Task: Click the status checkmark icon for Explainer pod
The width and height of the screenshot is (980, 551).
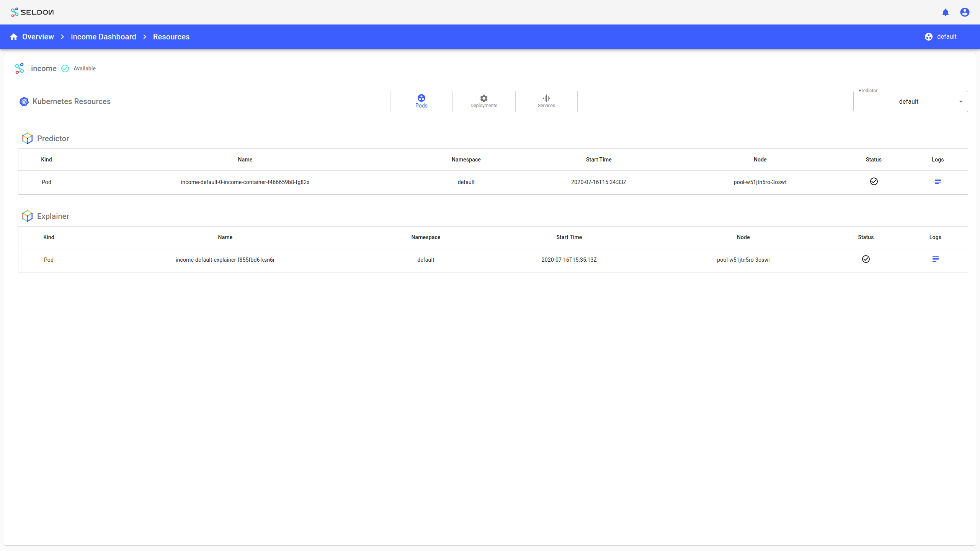Action: tap(866, 259)
